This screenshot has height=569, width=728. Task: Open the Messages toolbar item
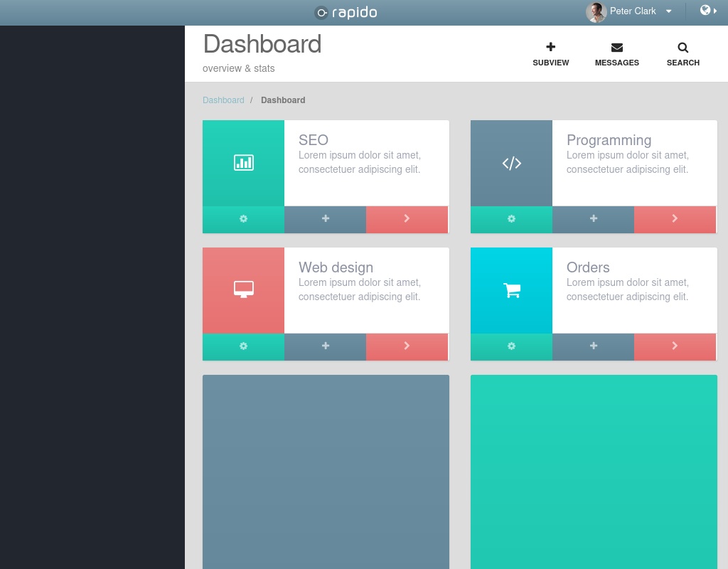(616, 54)
